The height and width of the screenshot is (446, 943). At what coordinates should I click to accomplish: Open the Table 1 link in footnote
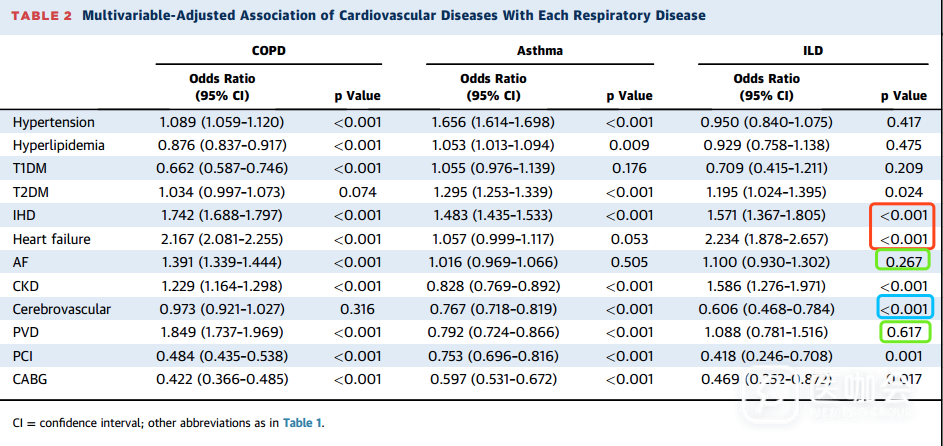pos(300,424)
